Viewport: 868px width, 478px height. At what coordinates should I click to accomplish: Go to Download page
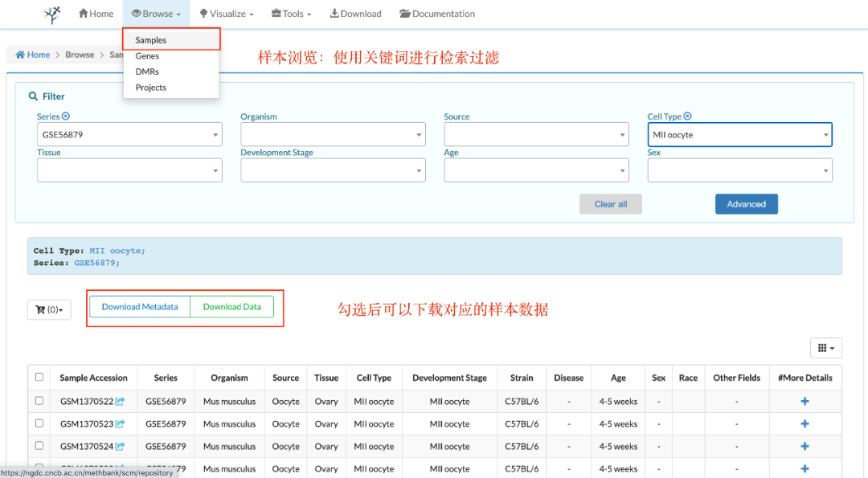click(355, 14)
